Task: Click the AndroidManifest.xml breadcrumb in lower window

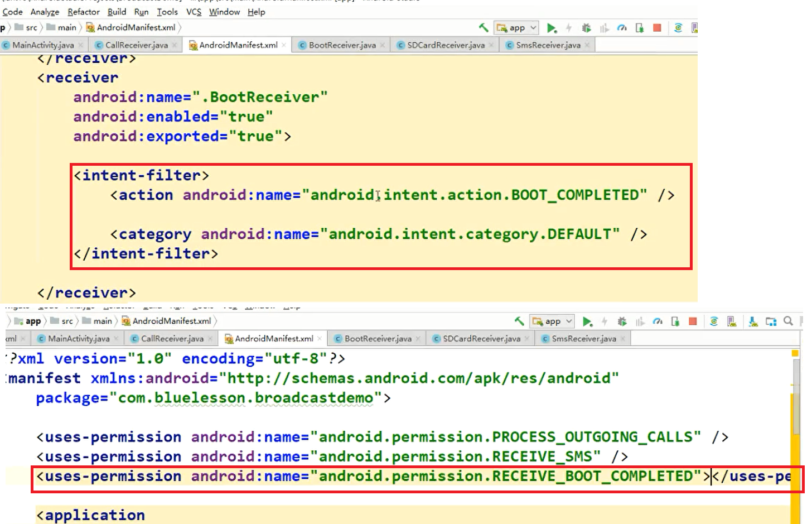Action: (x=167, y=321)
